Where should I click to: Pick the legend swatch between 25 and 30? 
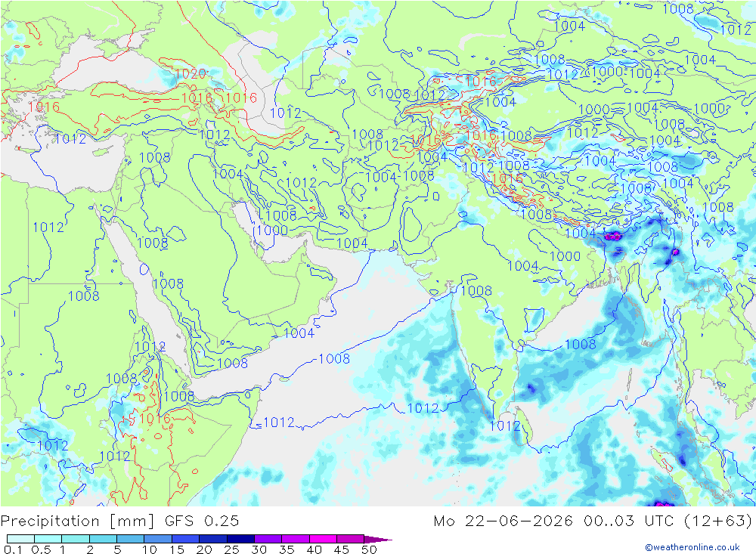pyautogui.click(x=240, y=539)
